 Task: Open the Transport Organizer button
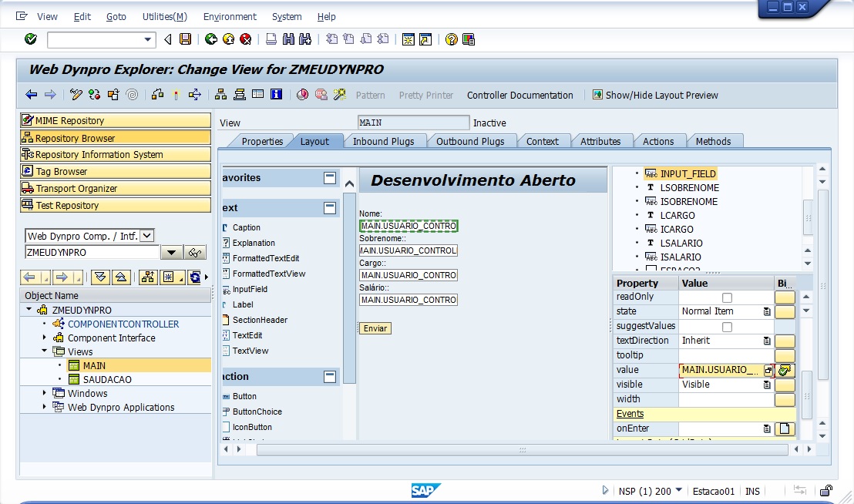point(116,188)
